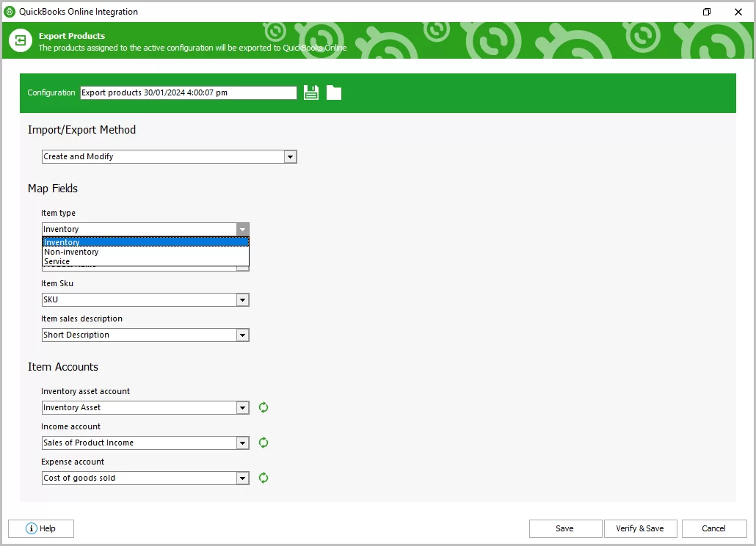Open the Inventory asset account dropdown
The height and width of the screenshot is (546, 756).
point(242,407)
